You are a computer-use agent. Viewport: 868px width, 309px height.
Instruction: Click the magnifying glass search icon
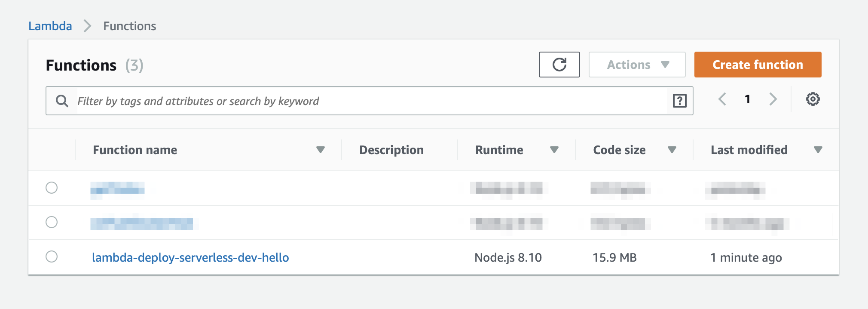[x=62, y=101]
